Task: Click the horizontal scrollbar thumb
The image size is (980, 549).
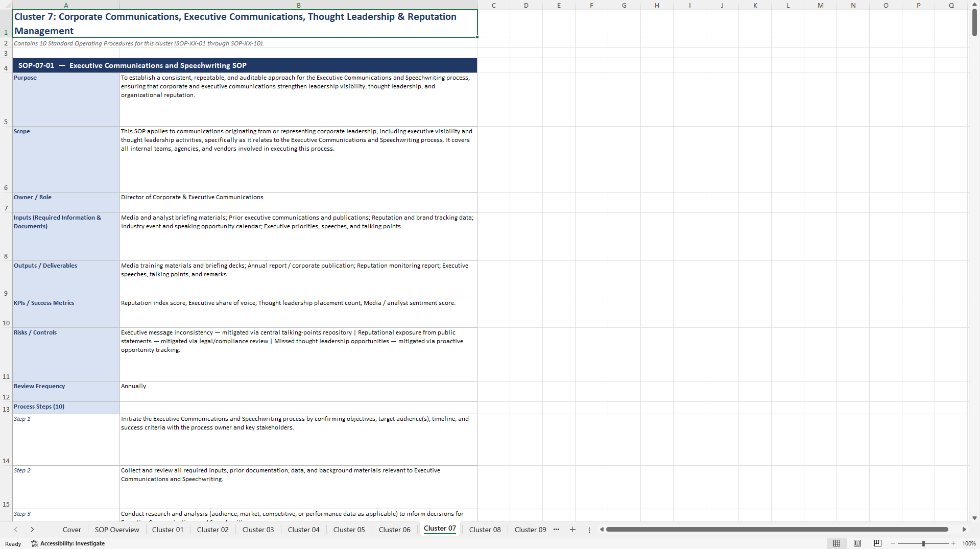Action: pyautogui.click(x=777, y=530)
